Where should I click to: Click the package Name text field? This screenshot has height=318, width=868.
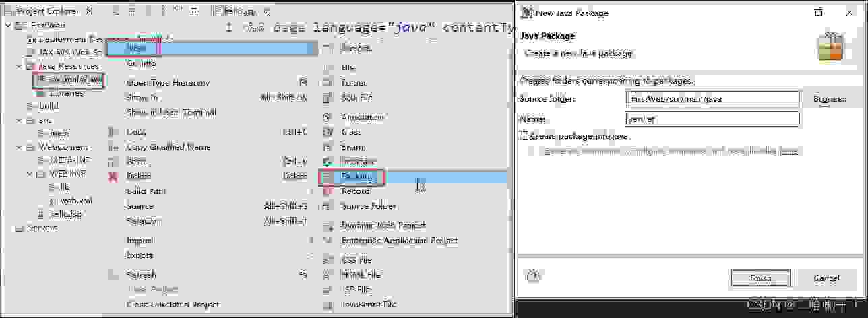coord(712,119)
